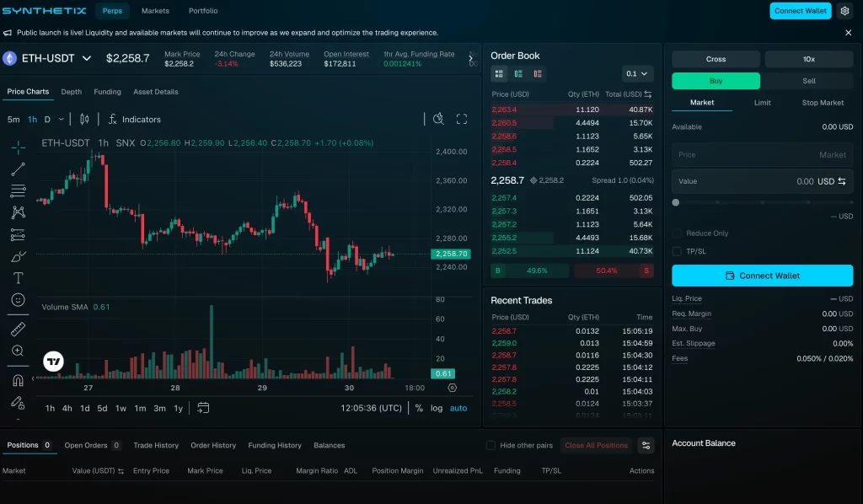
Task: Go to the Portfolio page
Action: [203, 11]
